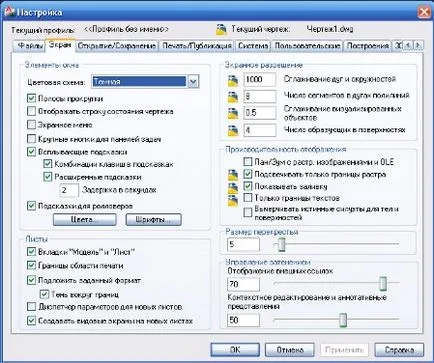The width and height of the screenshot is (434, 363).
Task: Click the drawing icon beside Только границы текстов
Action: [x=233, y=200]
